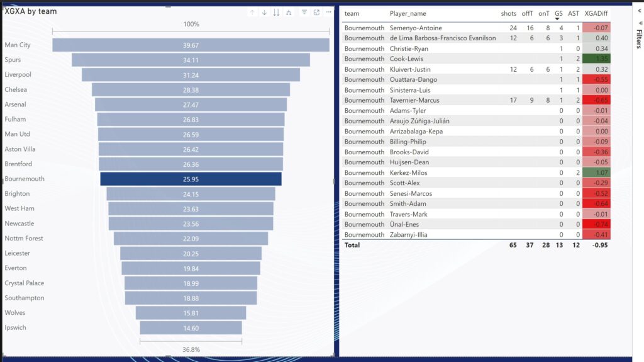644x362 pixels.
Task: Select the Brighton bar 24.15
Action: 191,194
